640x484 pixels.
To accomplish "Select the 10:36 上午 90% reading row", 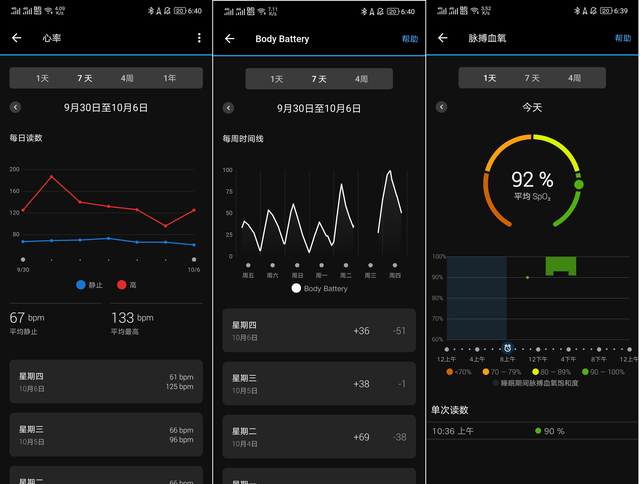I will [532, 431].
